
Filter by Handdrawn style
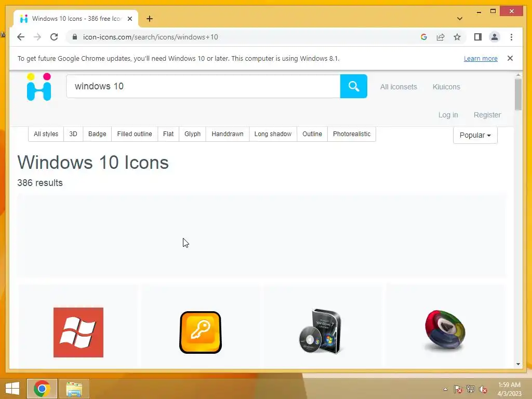click(x=228, y=134)
